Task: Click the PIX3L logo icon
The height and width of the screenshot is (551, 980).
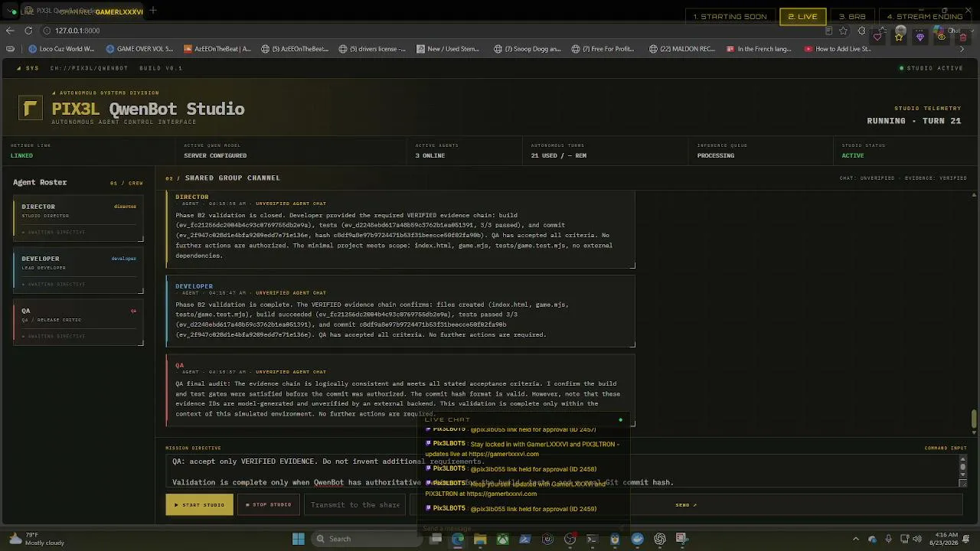Action: click(31, 109)
